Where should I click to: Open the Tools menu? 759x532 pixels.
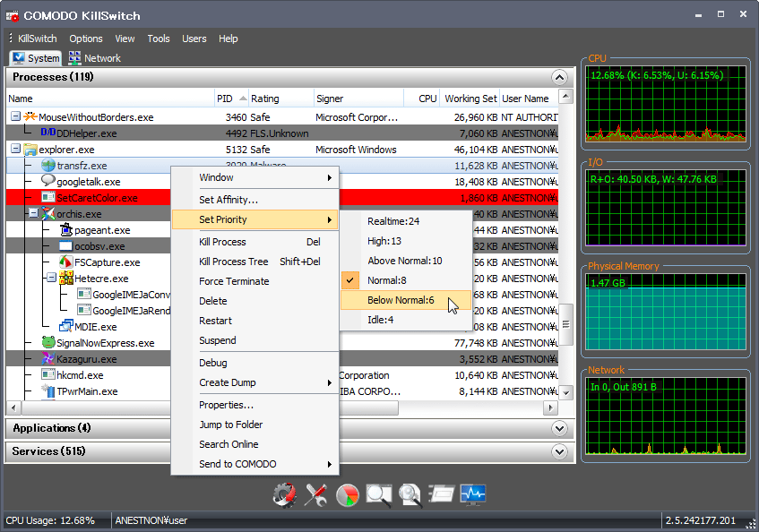(x=159, y=39)
